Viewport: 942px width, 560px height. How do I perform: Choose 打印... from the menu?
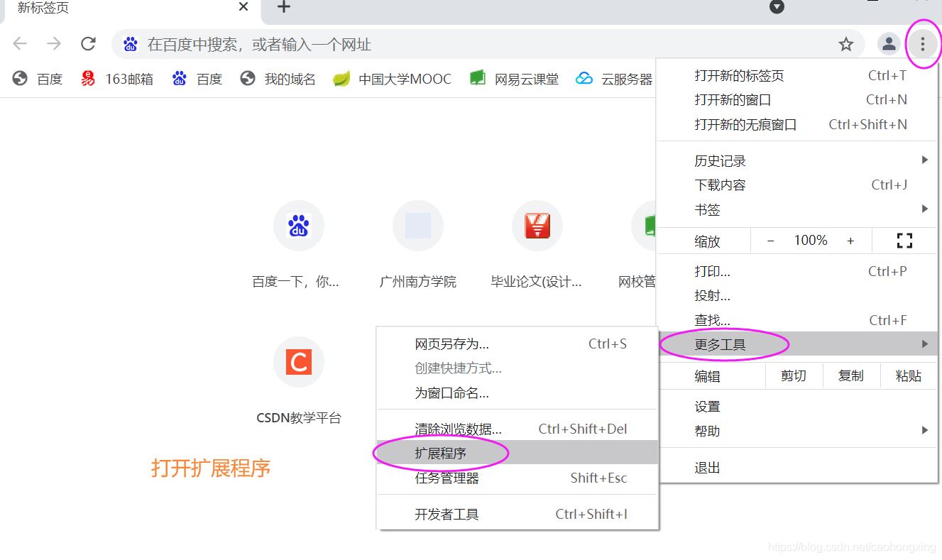tap(797, 271)
